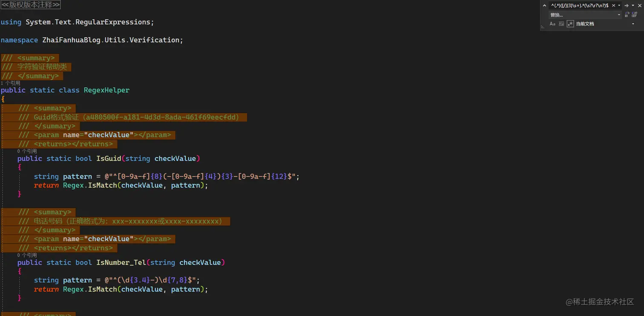Toggle the regular expression (.*) option
644x316 pixels.
570,24
